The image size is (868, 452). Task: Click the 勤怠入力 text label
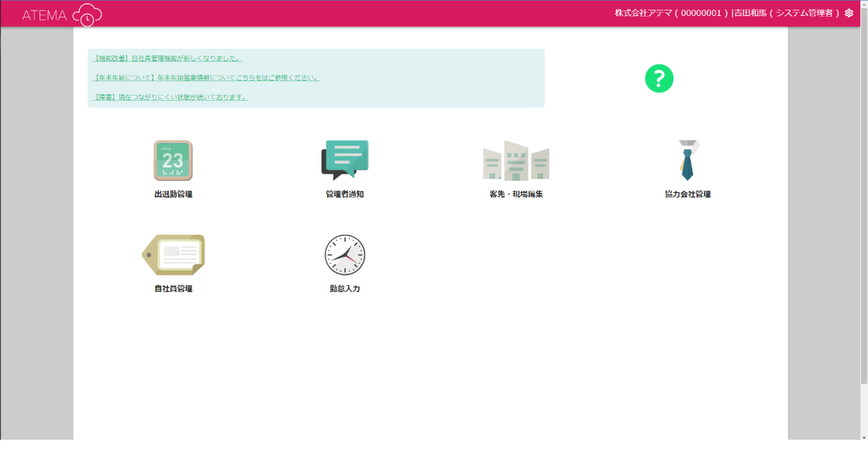point(344,289)
